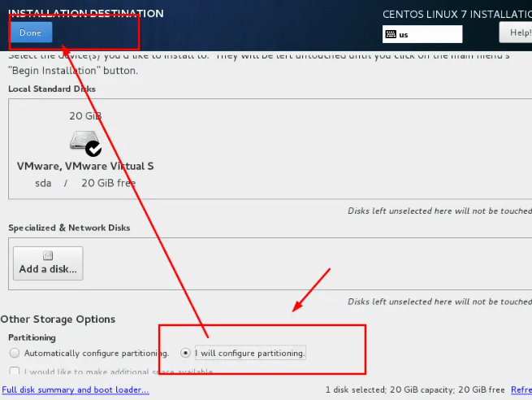Click the Local Standard Disks heading
532x400 pixels.
[52, 89]
